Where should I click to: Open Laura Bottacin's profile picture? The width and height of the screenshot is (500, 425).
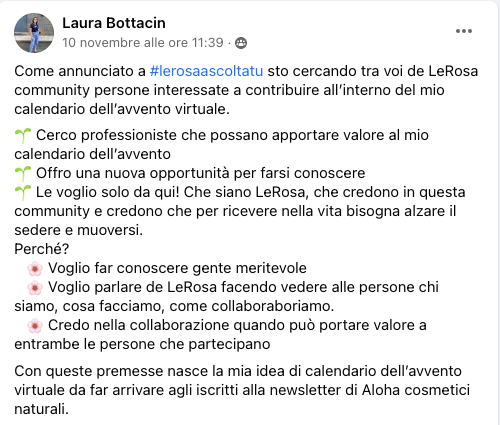(x=34, y=33)
